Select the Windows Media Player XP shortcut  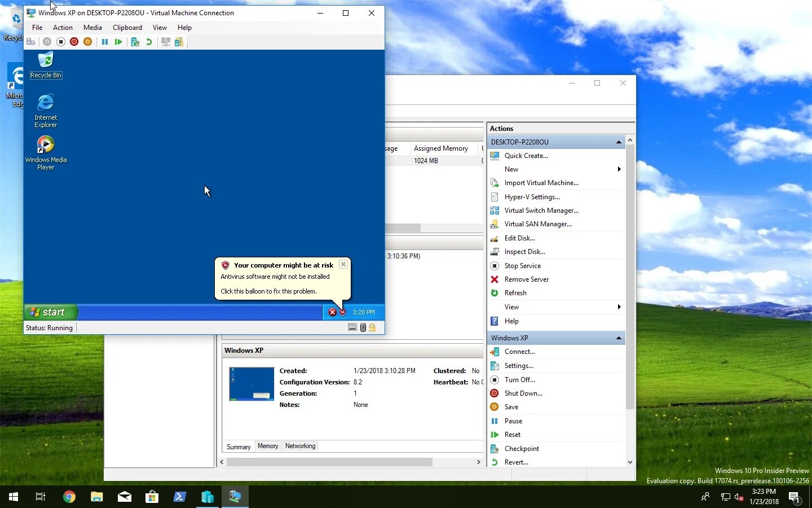[46, 153]
